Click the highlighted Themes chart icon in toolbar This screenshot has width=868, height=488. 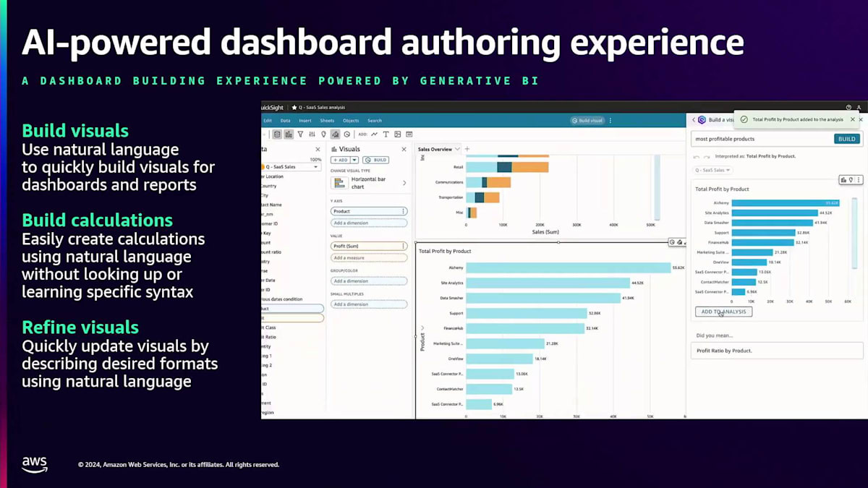click(x=335, y=134)
